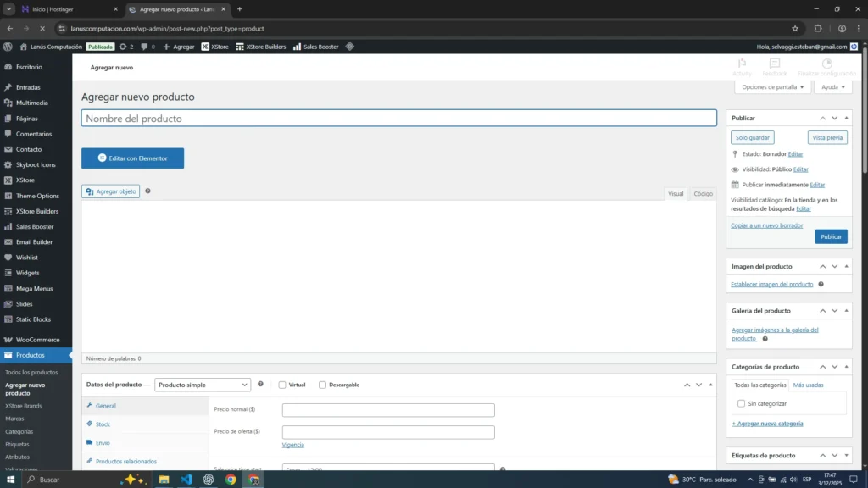Tick the Sin categorizar category checkbox
The height and width of the screenshot is (488, 868).
pos(741,403)
